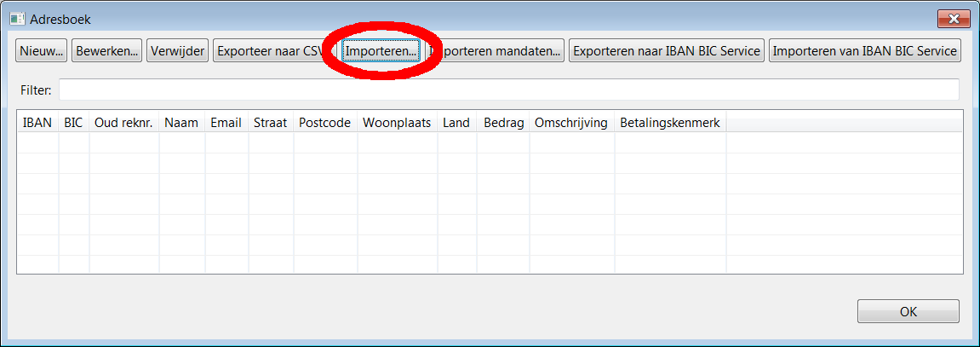Sort by the Bedrag column header
This screenshot has width=980, height=347.
pos(503,123)
